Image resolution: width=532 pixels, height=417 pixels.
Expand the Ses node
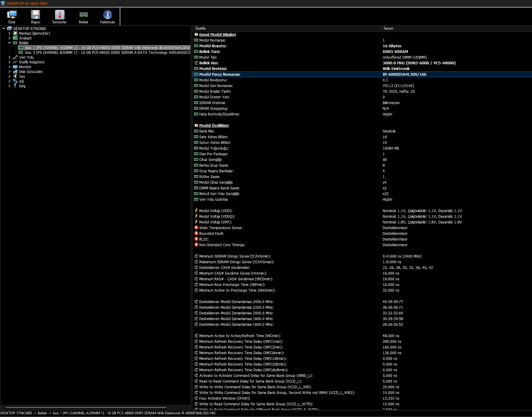[x=9, y=76]
